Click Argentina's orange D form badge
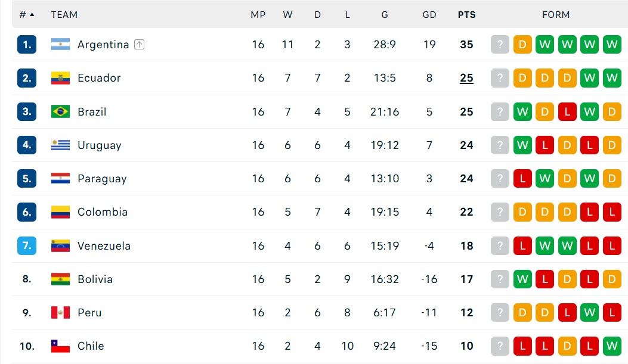Image resolution: width=628 pixels, height=364 pixels. pyautogui.click(x=522, y=45)
